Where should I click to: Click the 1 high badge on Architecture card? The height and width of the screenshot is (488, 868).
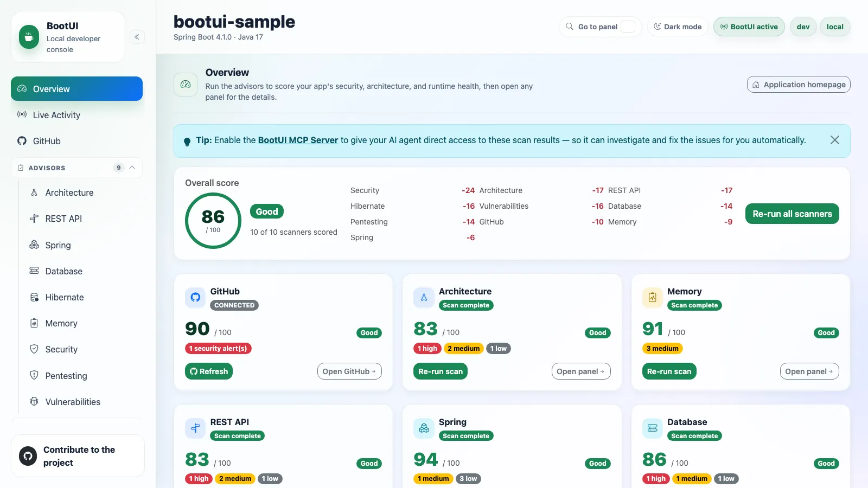tap(427, 349)
